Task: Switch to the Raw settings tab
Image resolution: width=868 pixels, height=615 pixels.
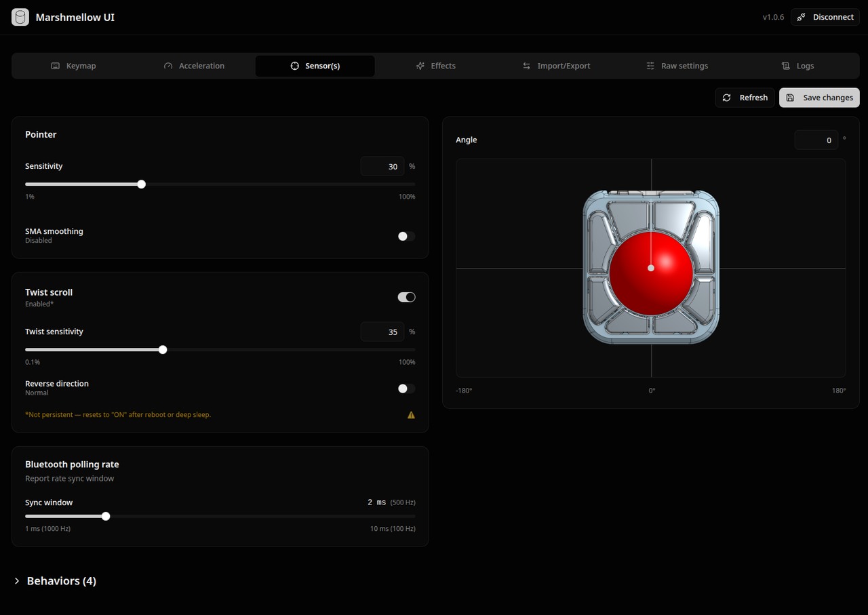Action: point(677,66)
